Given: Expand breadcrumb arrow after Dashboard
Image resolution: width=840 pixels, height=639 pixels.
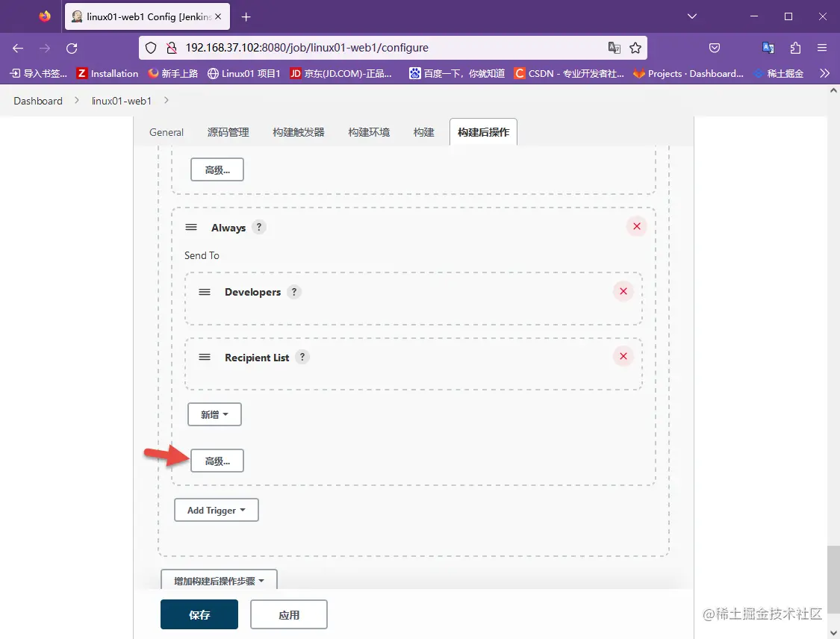Looking at the screenshot, I should point(77,101).
